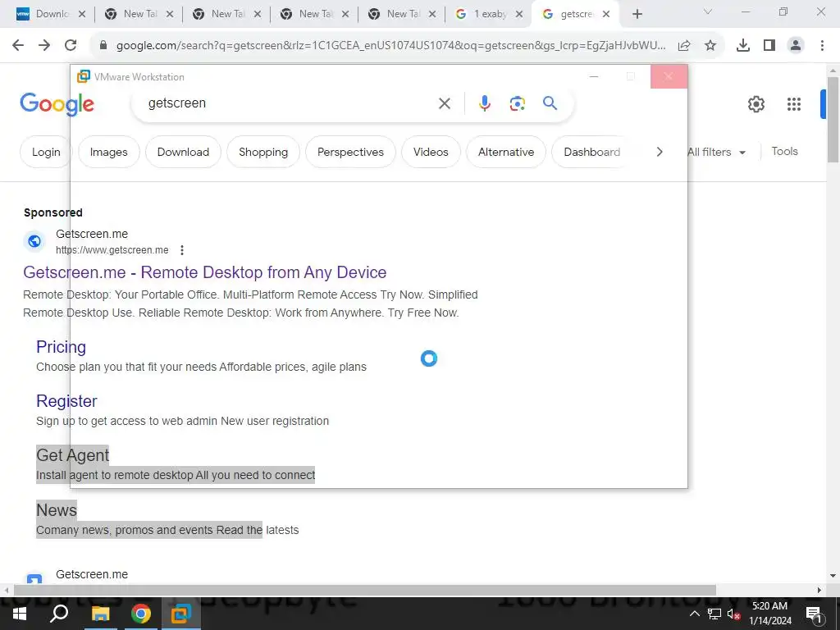Submit search with magnifier icon
This screenshot has width=840, height=630.
(550, 103)
